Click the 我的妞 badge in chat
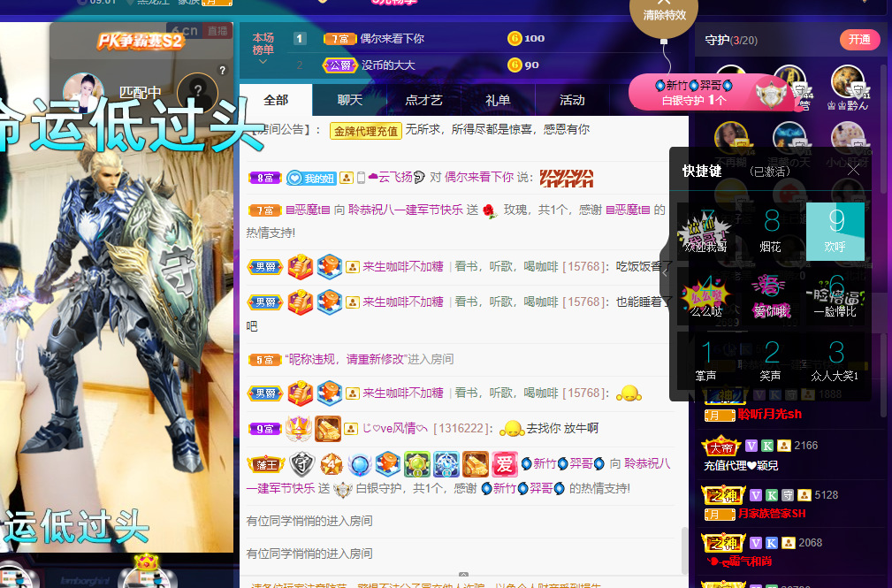The height and width of the screenshot is (588, 892). coord(310,178)
